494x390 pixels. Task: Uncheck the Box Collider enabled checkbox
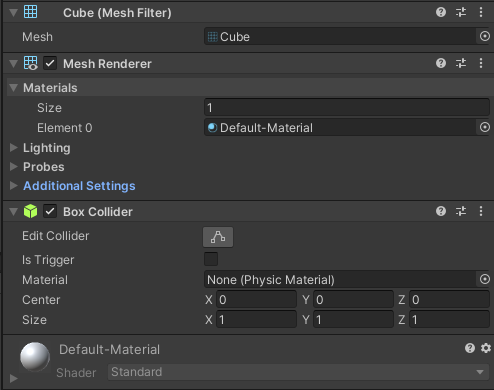[50, 211]
